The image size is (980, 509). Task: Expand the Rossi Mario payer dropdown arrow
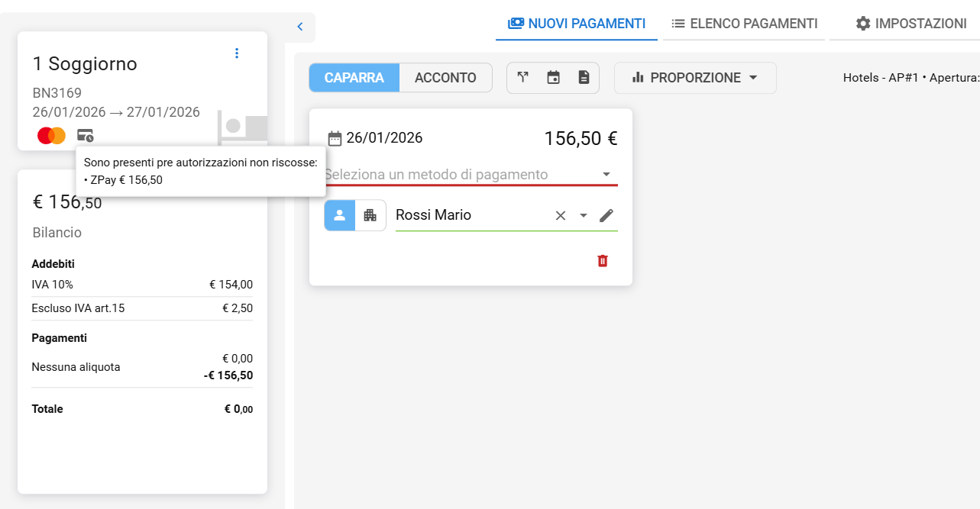coord(584,215)
